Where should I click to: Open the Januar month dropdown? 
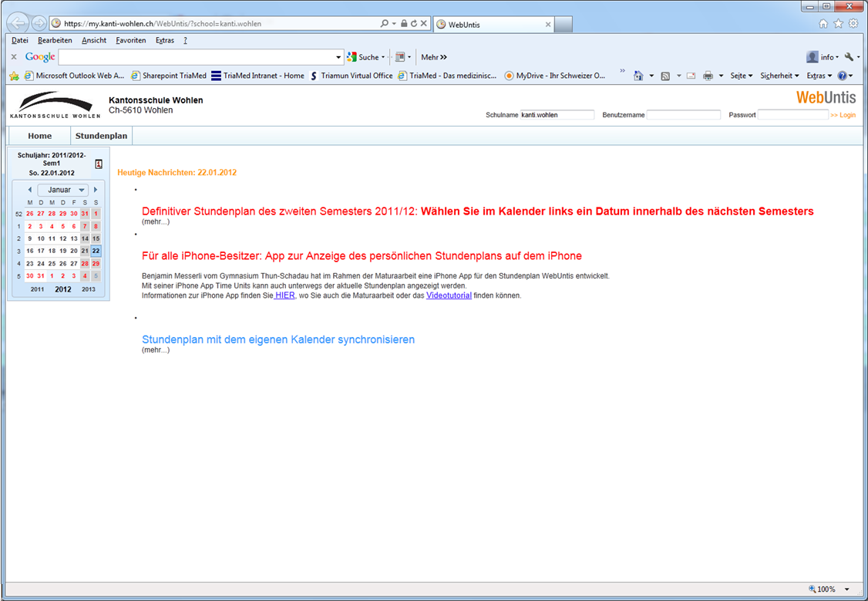coord(63,190)
